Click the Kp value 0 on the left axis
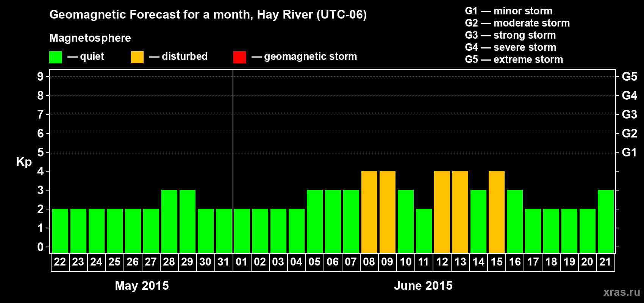 coord(41,247)
